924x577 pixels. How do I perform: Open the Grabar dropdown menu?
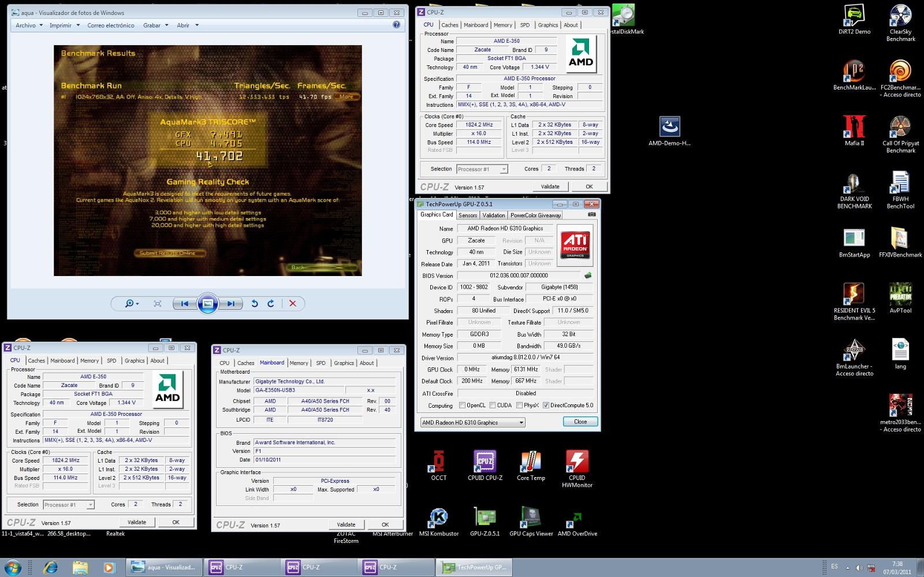click(x=156, y=25)
